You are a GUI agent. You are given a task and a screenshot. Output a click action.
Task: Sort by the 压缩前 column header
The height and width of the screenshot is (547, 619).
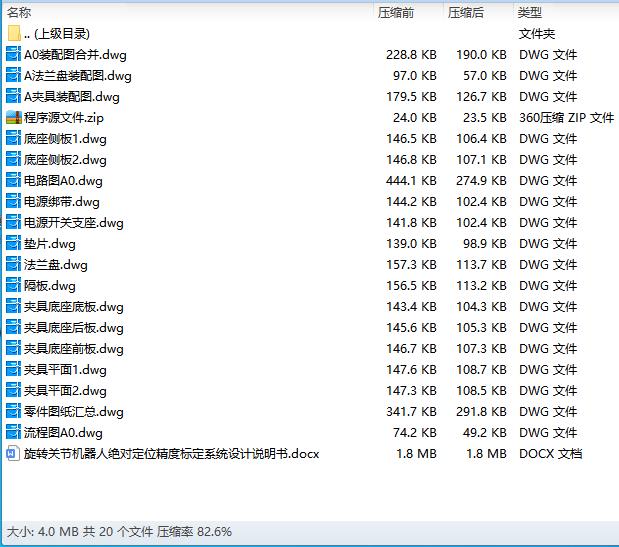[x=396, y=13]
